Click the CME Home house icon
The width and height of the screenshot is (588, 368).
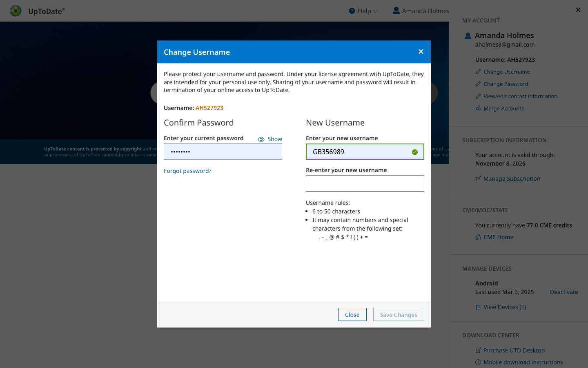coord(478,237)
